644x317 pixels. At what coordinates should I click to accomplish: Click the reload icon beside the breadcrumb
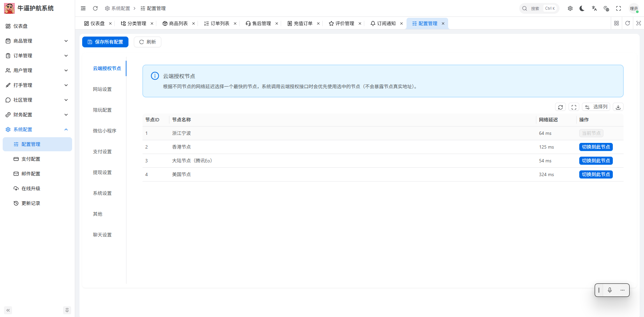pos(95,8)
